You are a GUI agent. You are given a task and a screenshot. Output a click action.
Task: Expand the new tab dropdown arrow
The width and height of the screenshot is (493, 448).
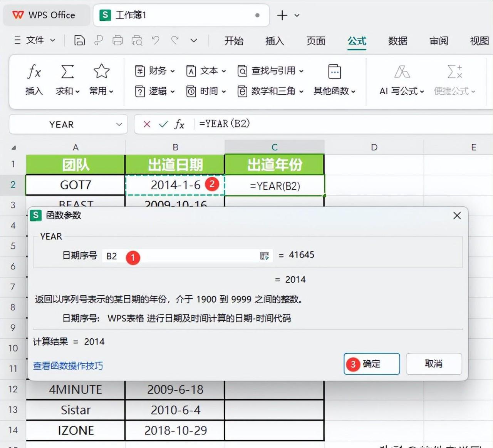coord(297,15)
